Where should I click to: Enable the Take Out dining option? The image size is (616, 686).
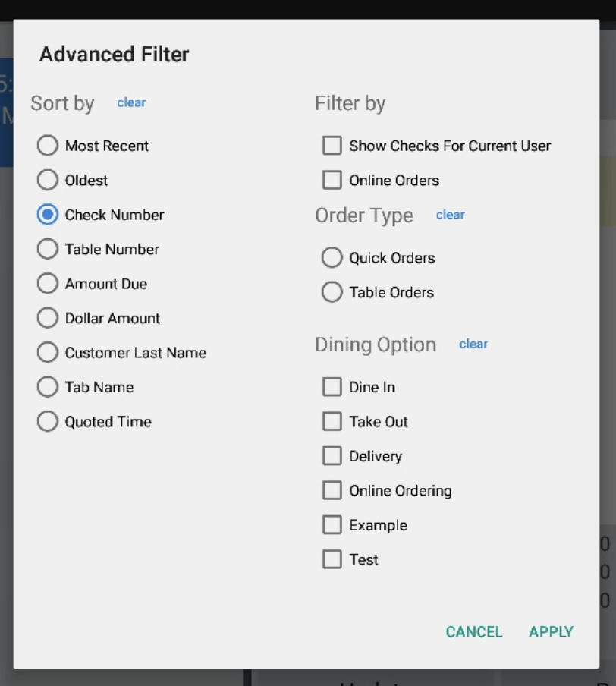tap(332, 421)
